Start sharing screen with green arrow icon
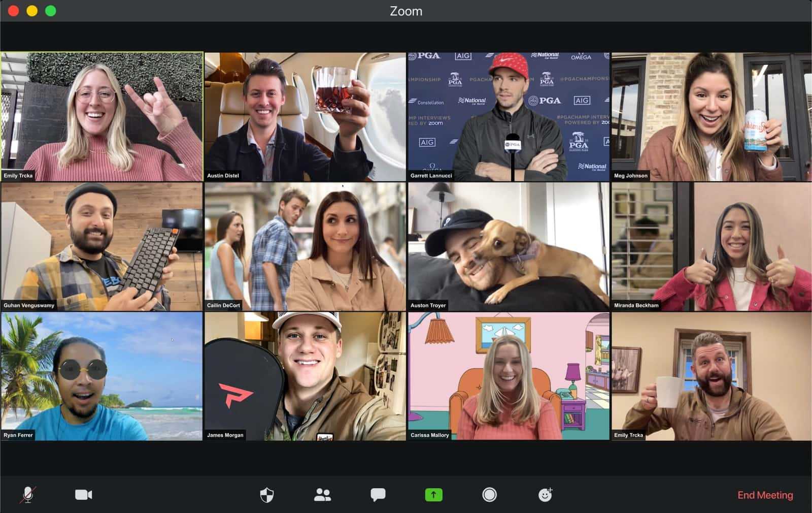Image resolution: width=812 pixels, height=513 pixels. [434, 495]
